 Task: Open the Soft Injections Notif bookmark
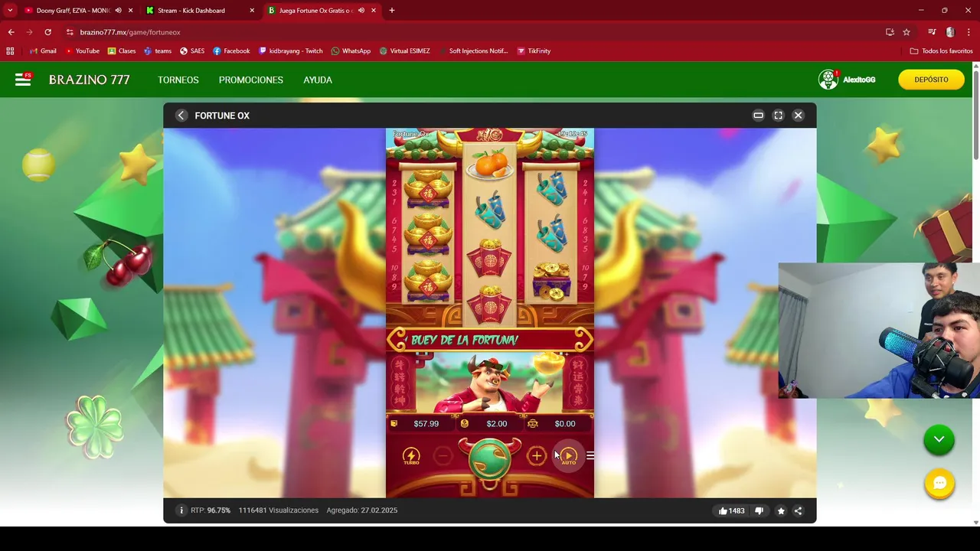(472, 51)
